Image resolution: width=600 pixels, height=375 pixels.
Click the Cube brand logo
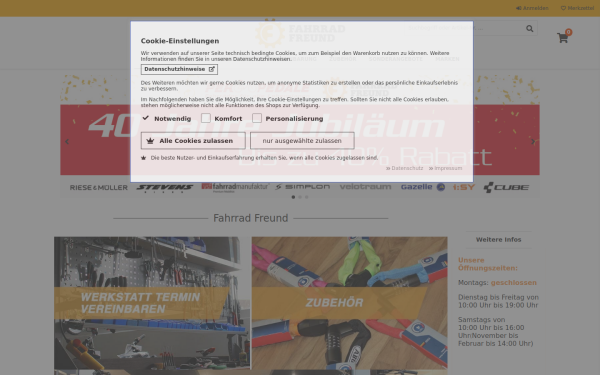tap(506, 187)
